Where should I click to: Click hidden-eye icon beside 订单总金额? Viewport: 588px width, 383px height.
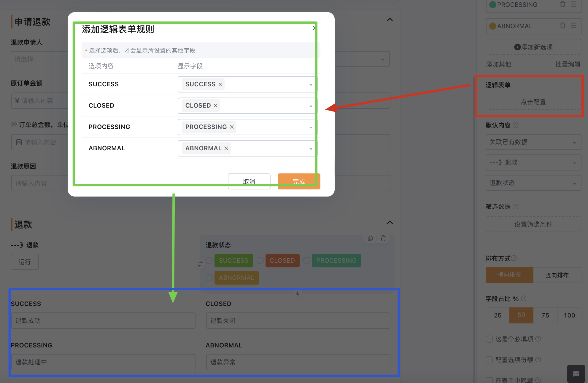pos(14,124)
